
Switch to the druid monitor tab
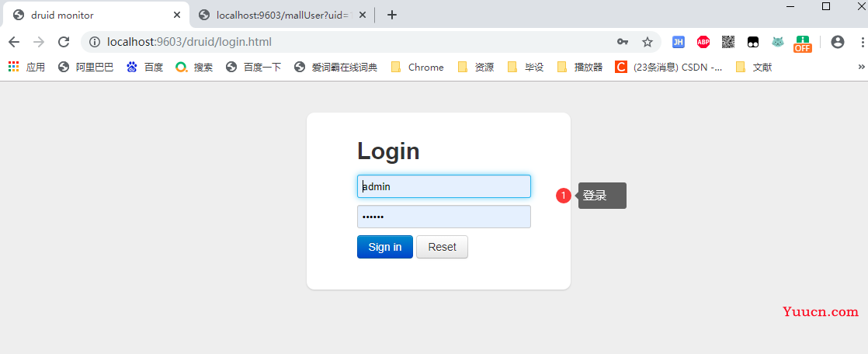(x=95, y=15)
